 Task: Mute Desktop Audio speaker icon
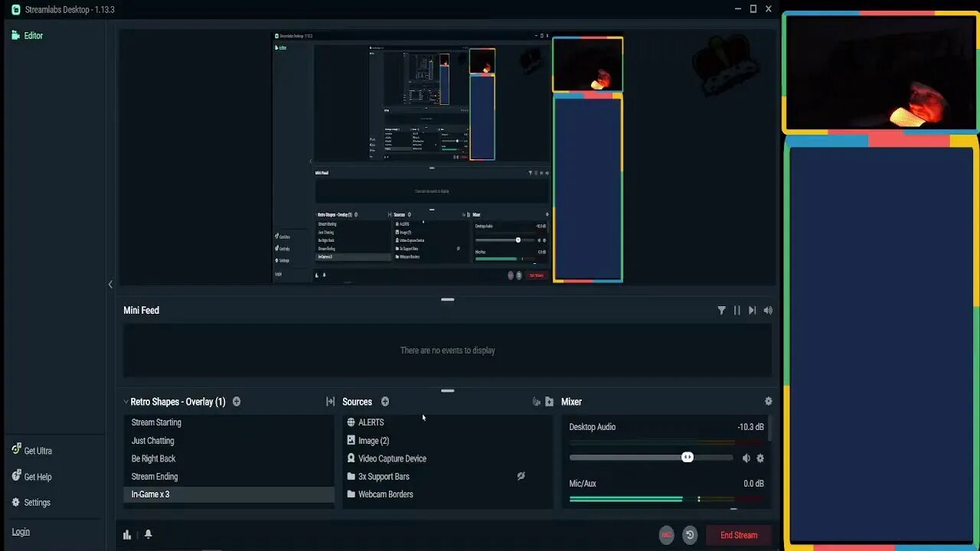click(x=746, y=458)
